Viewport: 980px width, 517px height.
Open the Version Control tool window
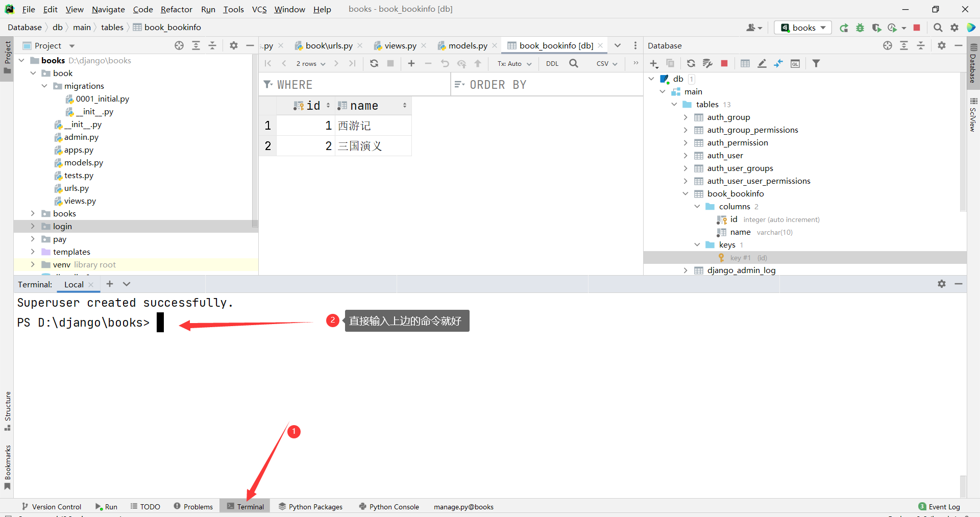(x=52, y=506)
